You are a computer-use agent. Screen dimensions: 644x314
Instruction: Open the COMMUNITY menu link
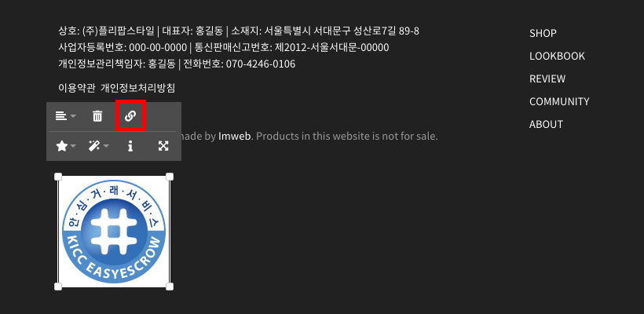click(559, 101)
